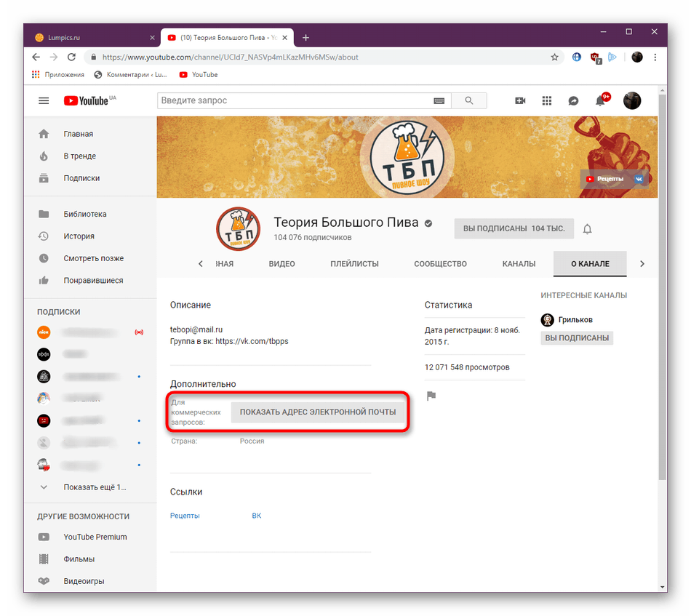The width and height of the screenshot is (691, 616).
Task: Reload the page
Action: [71, 57]
